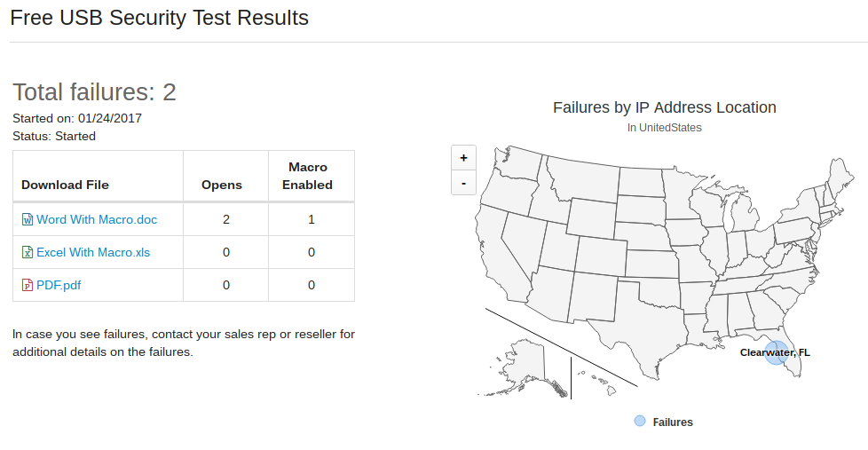Zoom out on the map
868x450 pixels.
[x=463, y=183]
